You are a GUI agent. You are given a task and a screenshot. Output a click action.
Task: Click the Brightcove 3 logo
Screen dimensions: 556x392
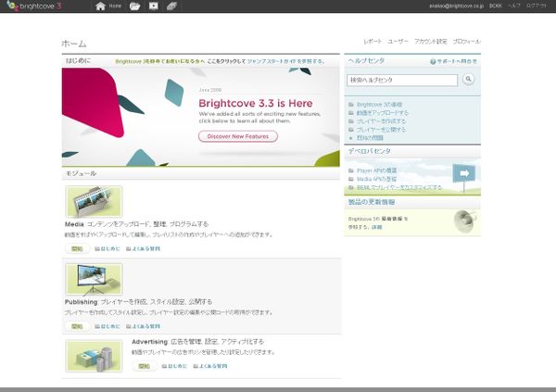tap(34, 6)
